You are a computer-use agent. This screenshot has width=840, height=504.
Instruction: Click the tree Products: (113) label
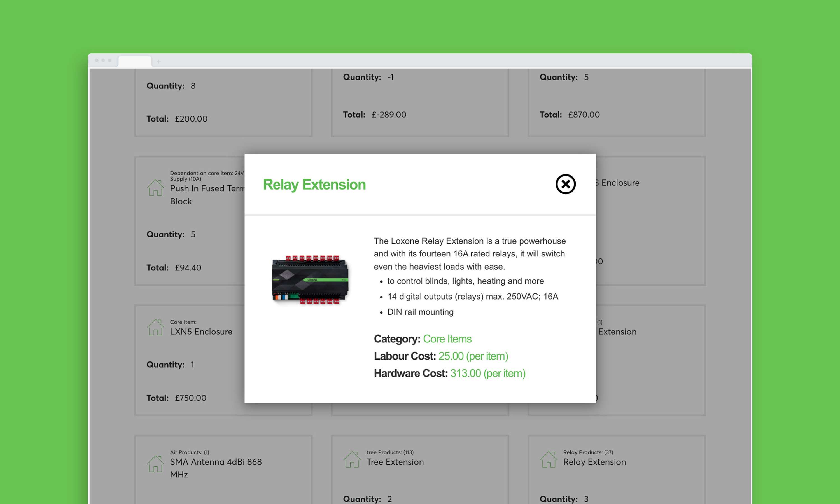[390, 452]
